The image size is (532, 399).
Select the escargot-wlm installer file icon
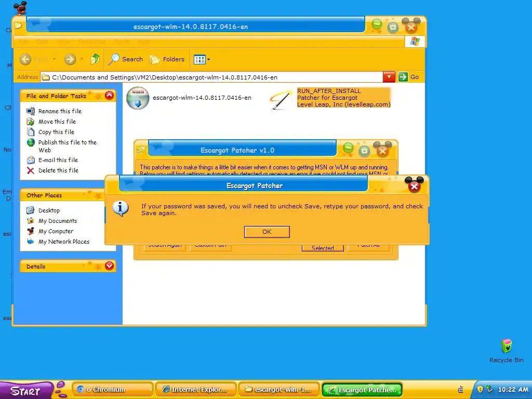point(138,98)
